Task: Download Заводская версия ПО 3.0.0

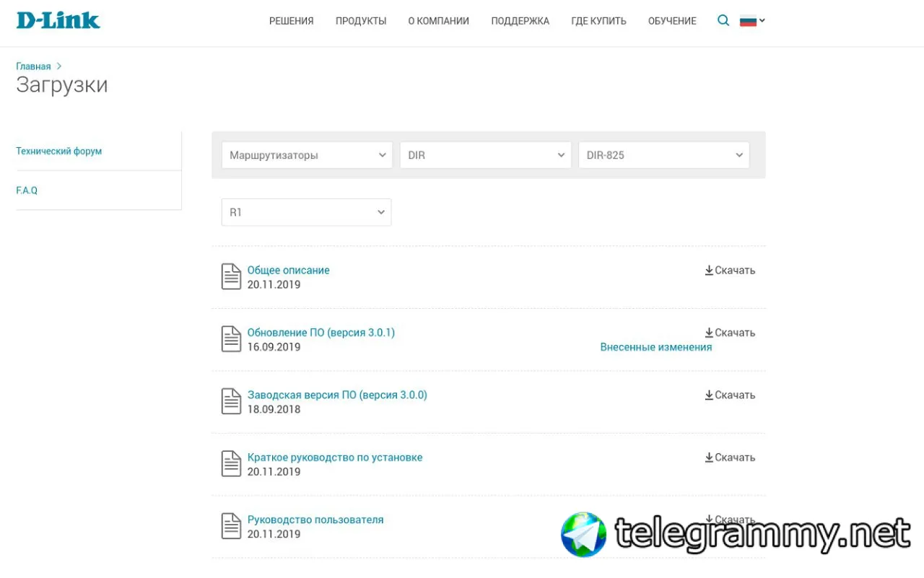Action: 730,395
